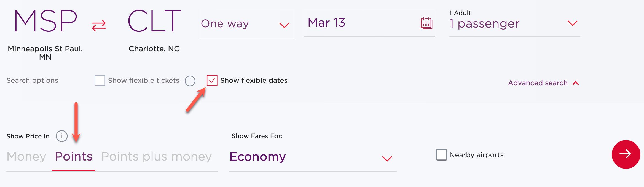The height and width of the screenshot is (187, 644).
Task: Select the Points pricing tab
Action: (73, 156)
